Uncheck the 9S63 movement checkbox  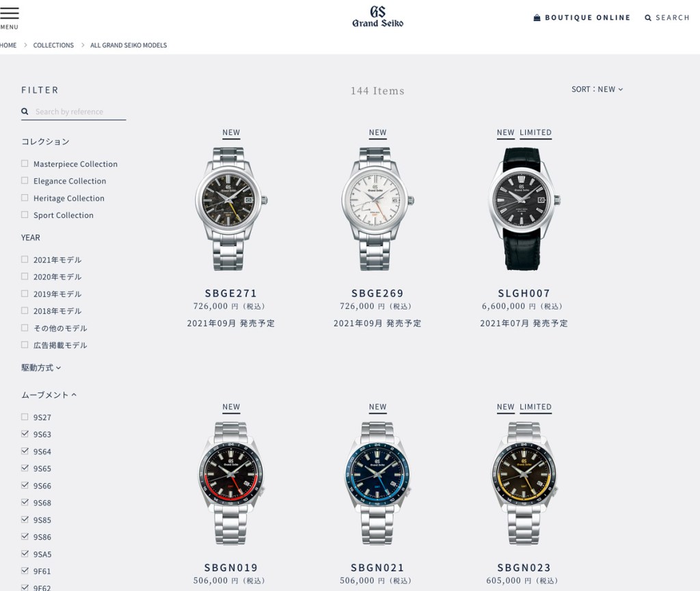(x=25, y=434)
